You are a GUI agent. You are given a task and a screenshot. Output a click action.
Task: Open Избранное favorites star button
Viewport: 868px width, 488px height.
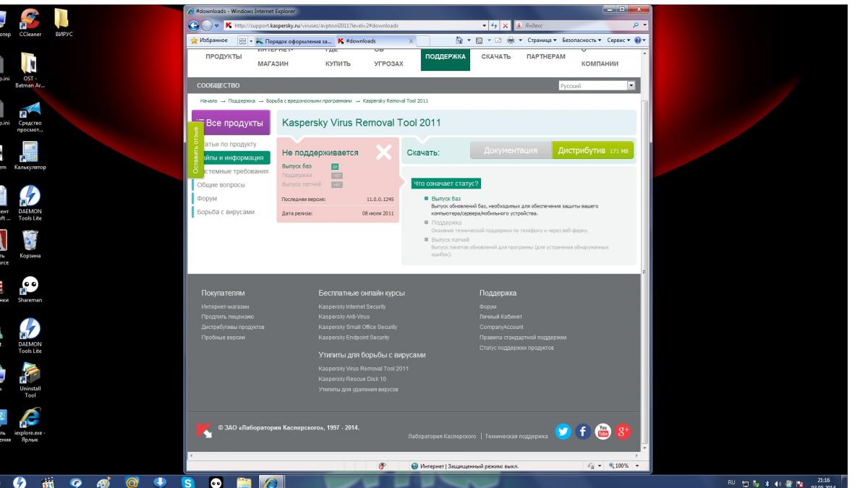coord(210,40)
